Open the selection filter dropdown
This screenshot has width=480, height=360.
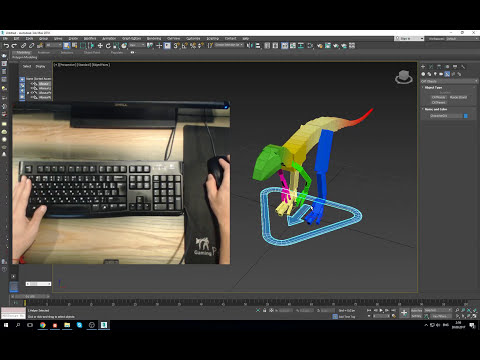[53, 45]
